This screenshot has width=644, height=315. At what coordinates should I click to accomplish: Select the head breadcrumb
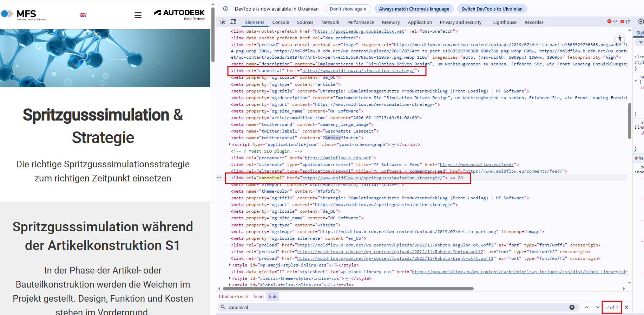258,296
